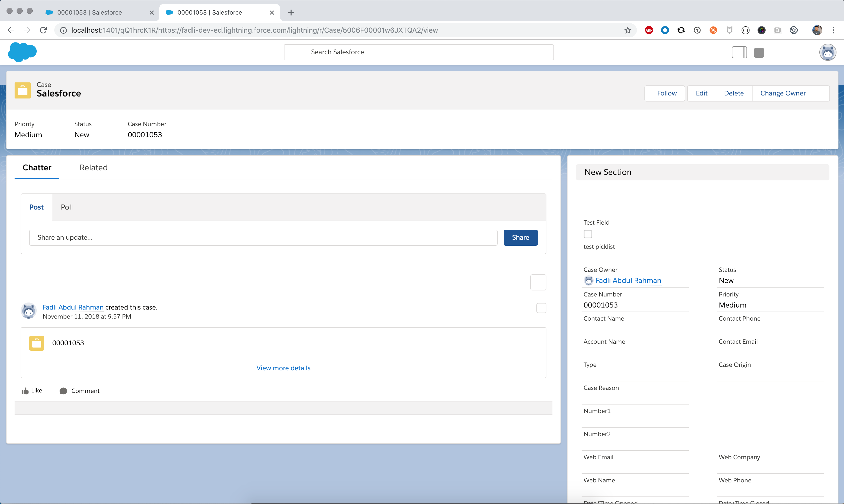Click the gray square header icon
Image resolution: width=844 pixels, height=504 pixels.
[x=759, y=53]
